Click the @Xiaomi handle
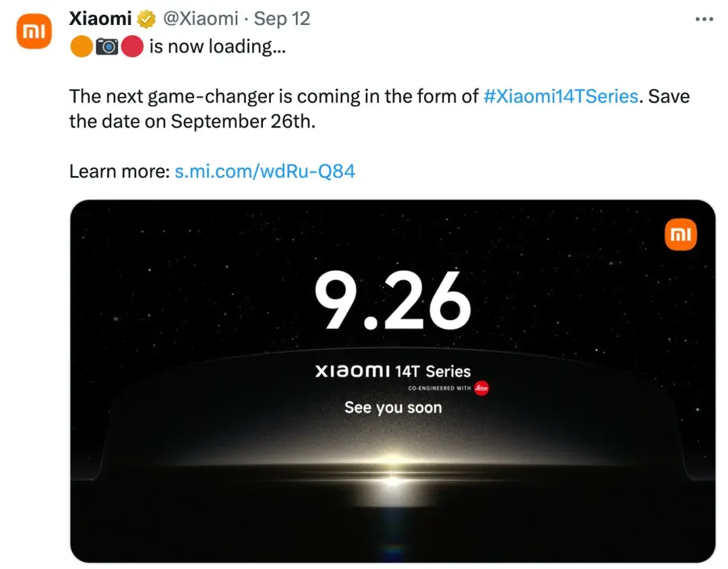The height and width of the screenshot is (569, 728). 201,18
